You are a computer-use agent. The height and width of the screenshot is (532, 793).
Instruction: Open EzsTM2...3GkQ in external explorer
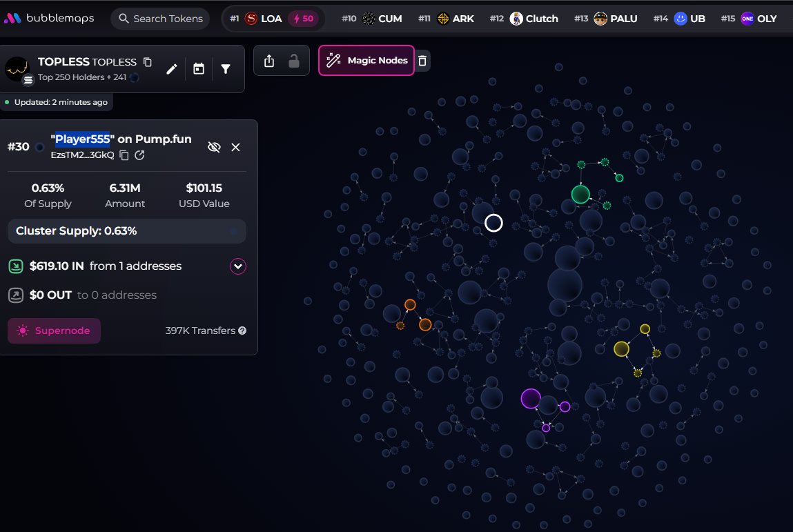139,155
